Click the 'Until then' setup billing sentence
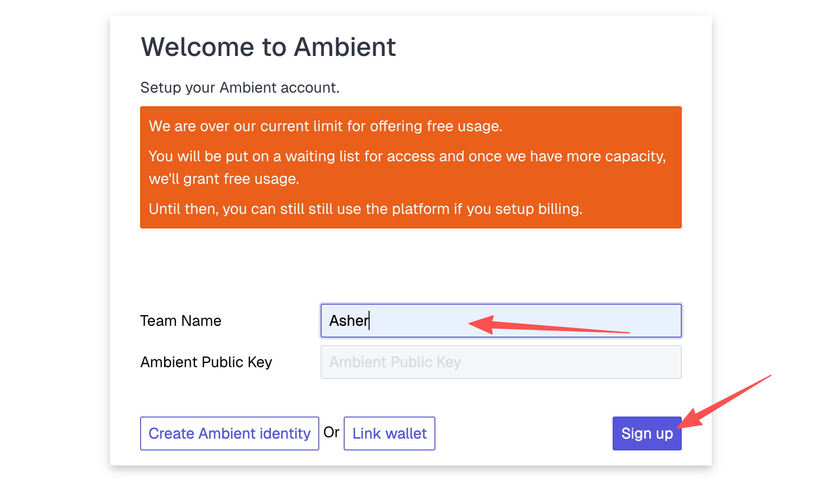The width and height of the screenshot is (820, 504). (x=365, y=209)
